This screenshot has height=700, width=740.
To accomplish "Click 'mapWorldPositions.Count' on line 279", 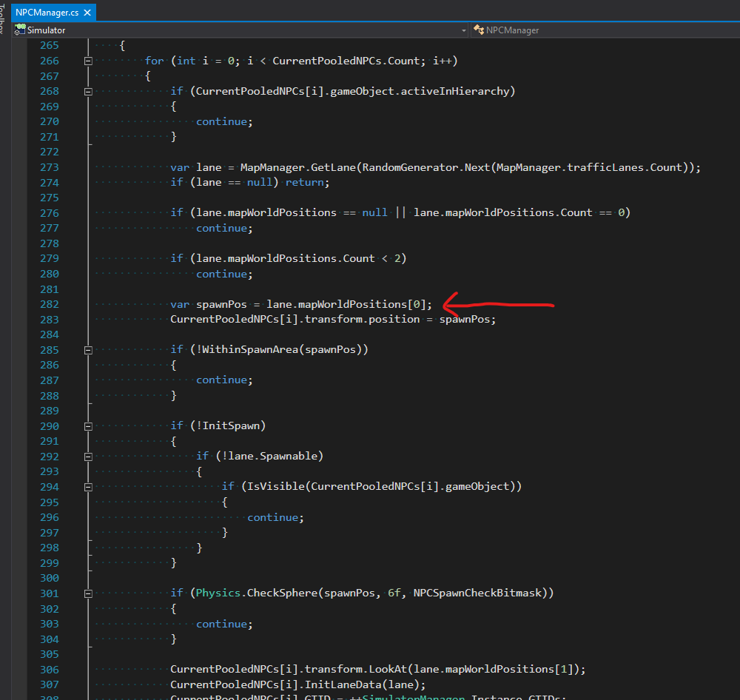I will 301,259.
